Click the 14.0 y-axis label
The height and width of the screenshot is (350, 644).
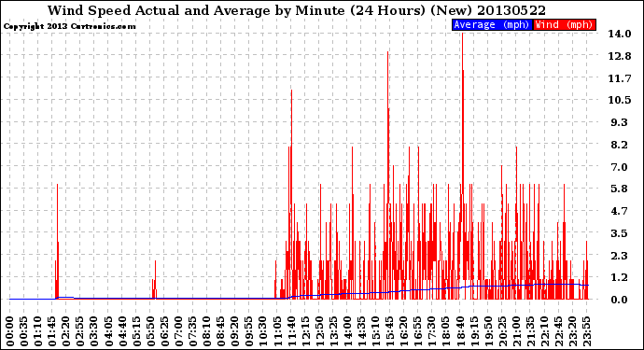point(620,34)
